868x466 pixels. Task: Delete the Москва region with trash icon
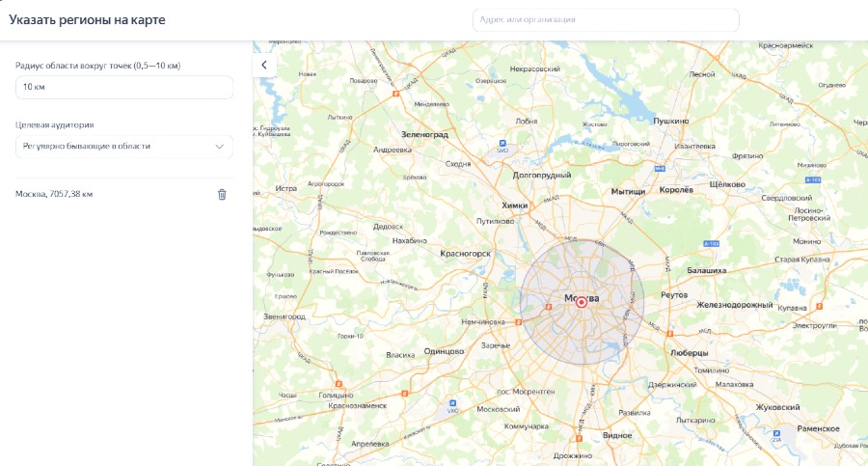[x=222, y=194]
